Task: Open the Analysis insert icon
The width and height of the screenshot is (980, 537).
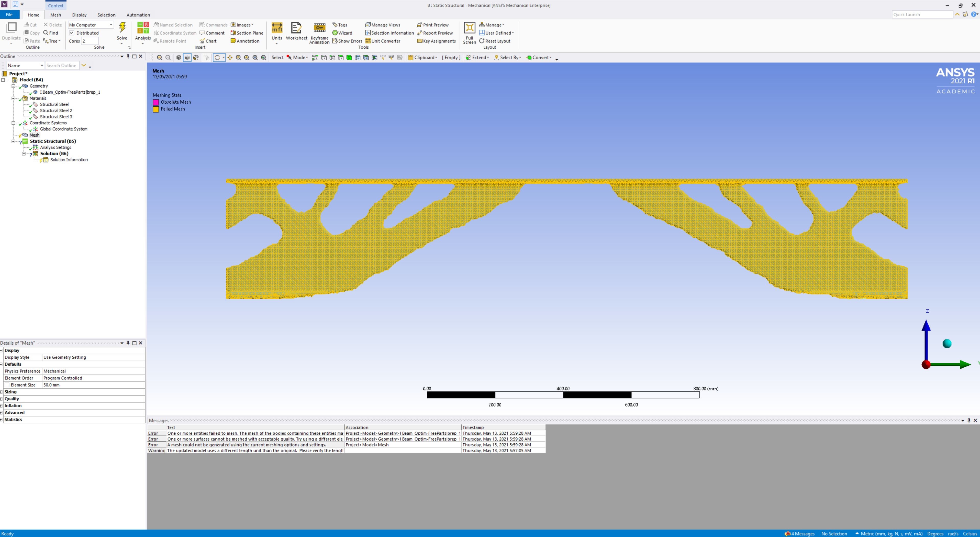Action: 143,28
